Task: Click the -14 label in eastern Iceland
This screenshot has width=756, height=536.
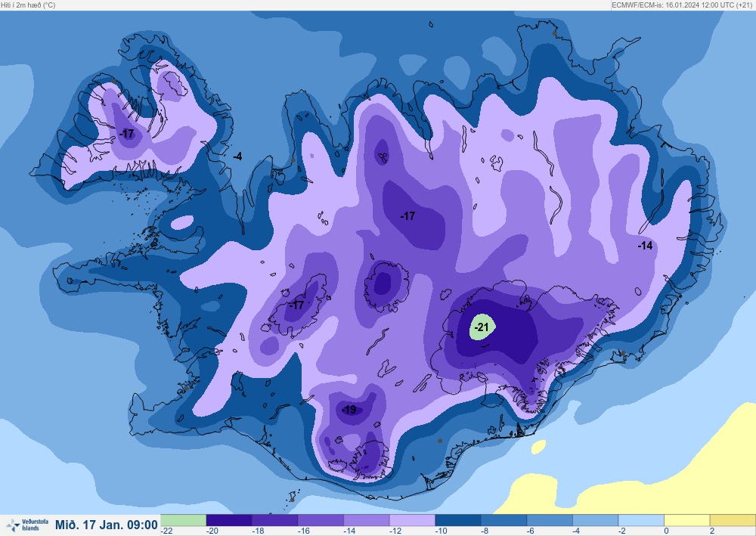Action: [645, 246]
